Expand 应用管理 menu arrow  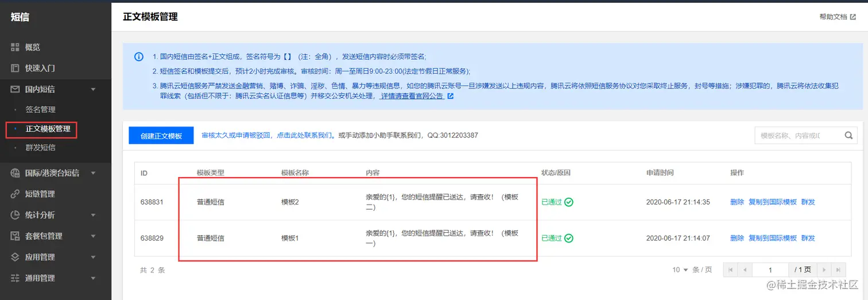pos(93,257)
